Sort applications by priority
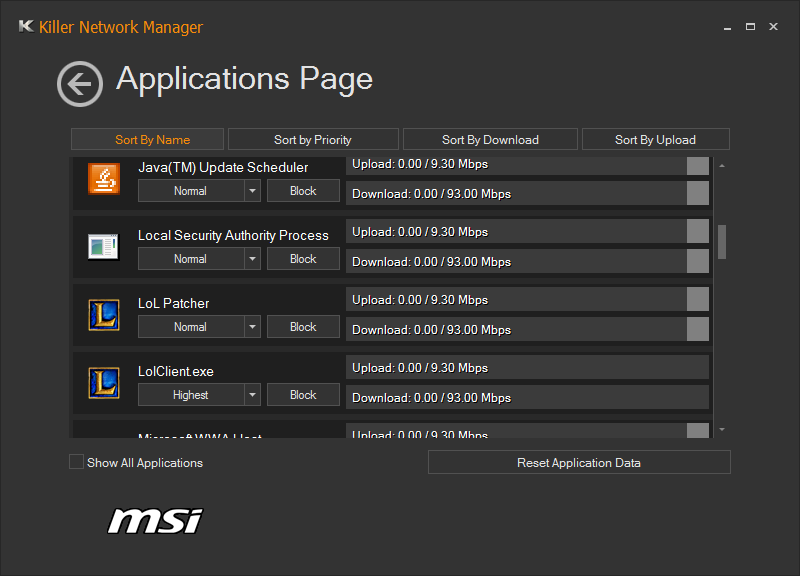The height and width of the screenshot is (576, 800). click(x=313, y=139)
